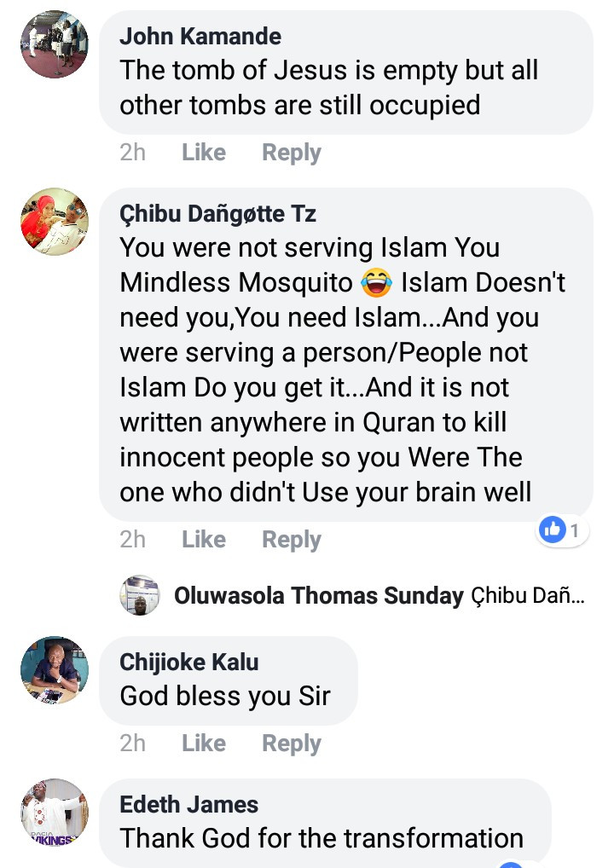Reply to Chijioke Kalu's comment

(291, 744)
